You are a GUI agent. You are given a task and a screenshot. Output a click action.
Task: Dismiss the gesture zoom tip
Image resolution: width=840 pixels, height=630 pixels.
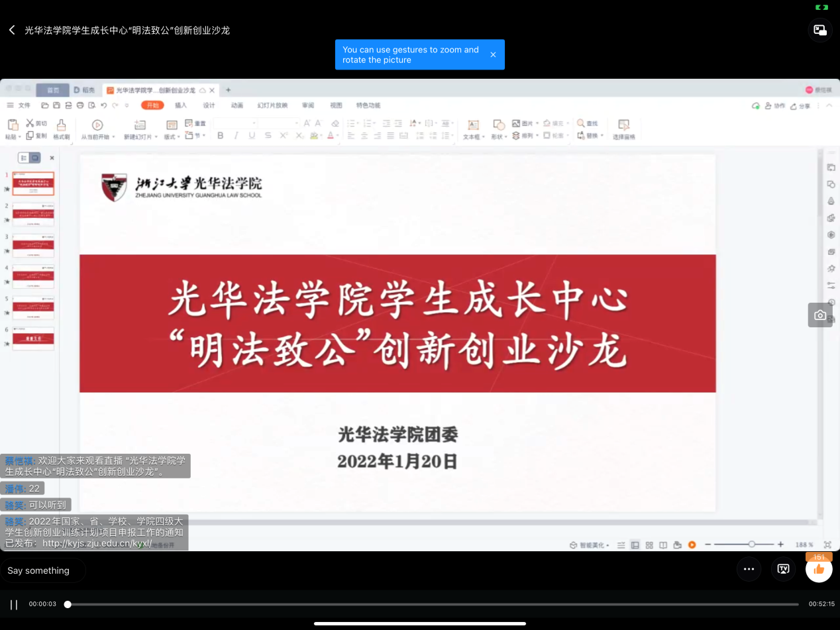click(493, 54)
